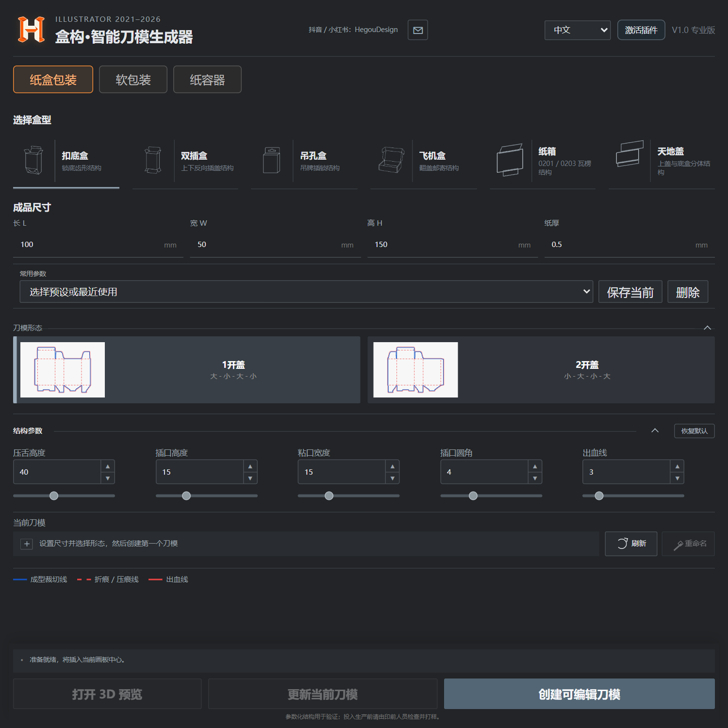Switch to the 软包装 tab
728x728 pixels.
pyautogui.click(x=133, y=80)
